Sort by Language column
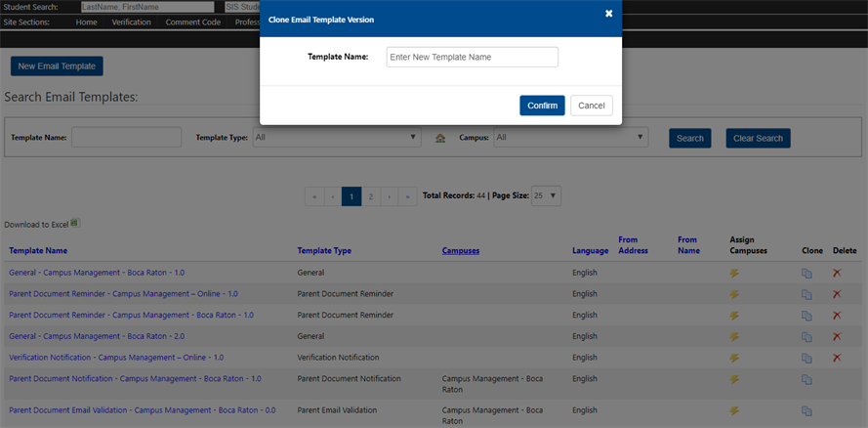 tap(590, 250)
